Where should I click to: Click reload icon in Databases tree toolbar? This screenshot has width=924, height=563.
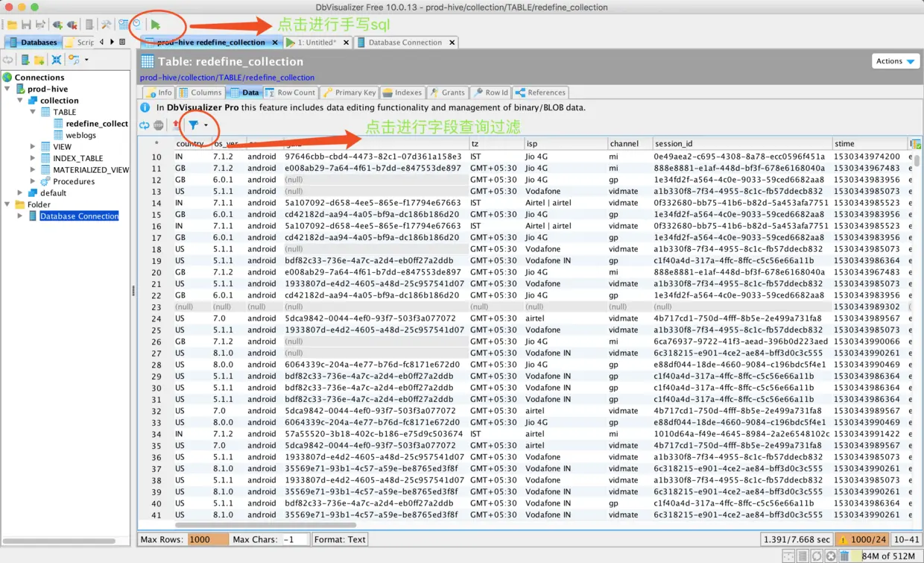(8, 60)
